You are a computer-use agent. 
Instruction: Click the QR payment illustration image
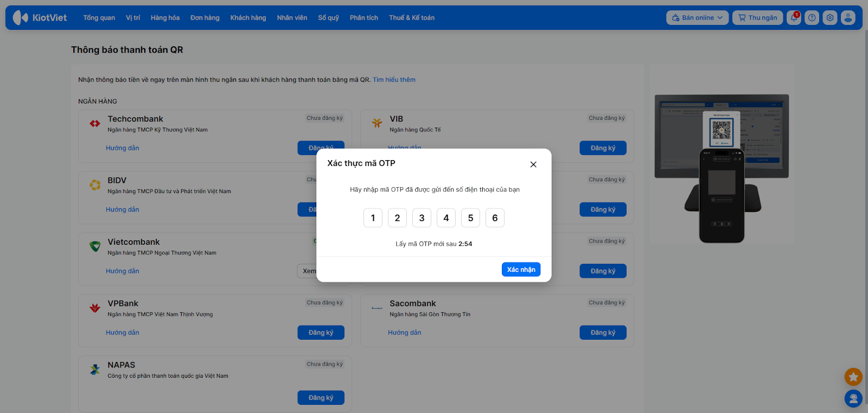pyautogui.click(x=722, y=168)
